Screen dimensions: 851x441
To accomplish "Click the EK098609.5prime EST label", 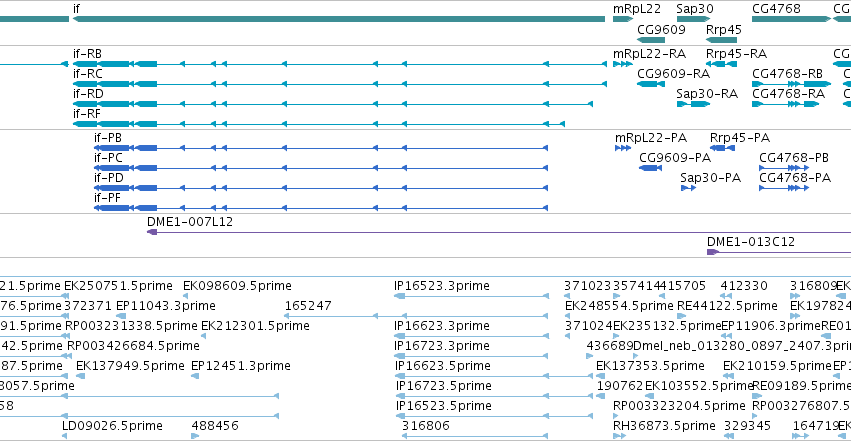I will 237,286.
